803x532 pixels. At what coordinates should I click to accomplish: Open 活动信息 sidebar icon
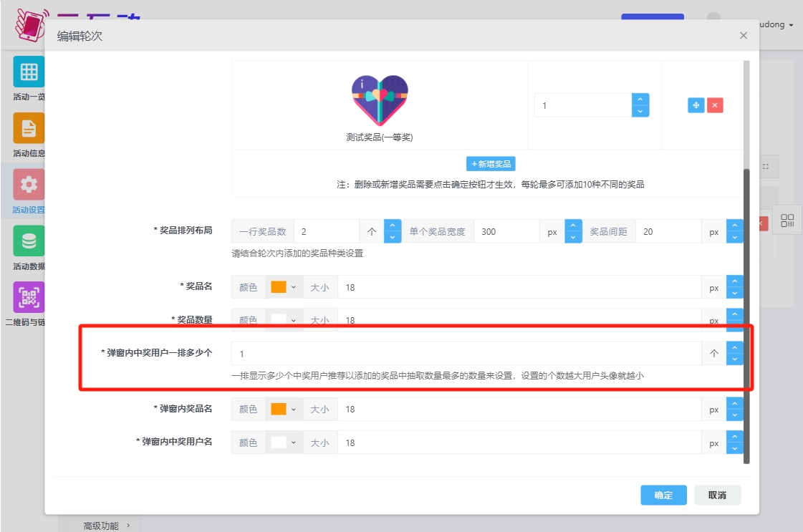(29, 128)
